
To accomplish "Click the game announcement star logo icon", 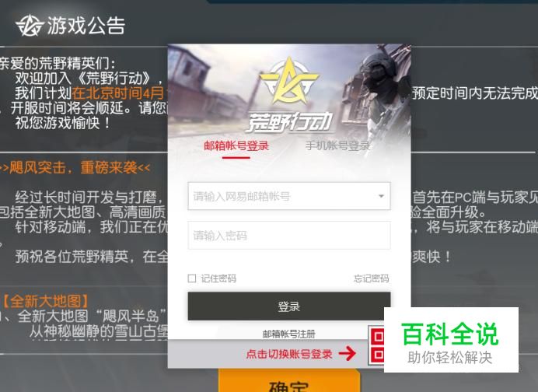I will (x=30, y=26).
